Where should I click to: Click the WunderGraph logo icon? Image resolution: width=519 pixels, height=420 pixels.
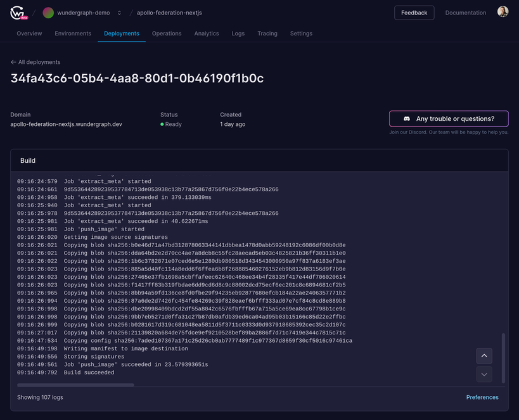(18, 13)
